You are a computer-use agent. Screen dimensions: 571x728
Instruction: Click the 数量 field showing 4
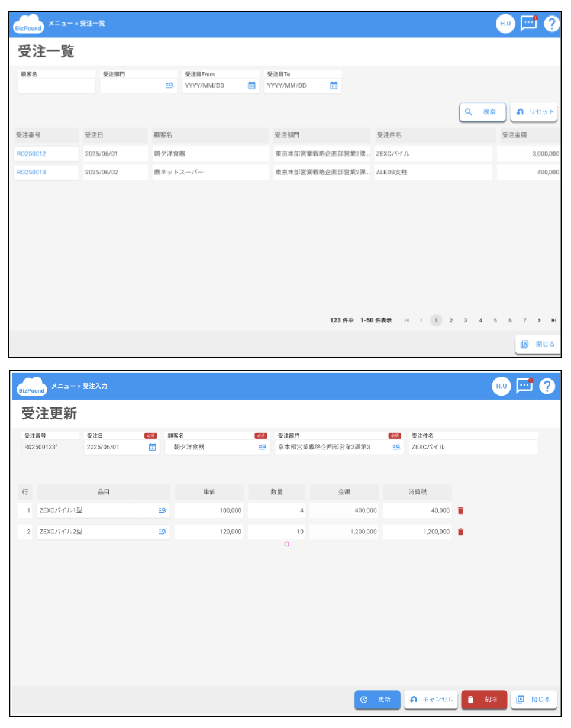coord(276,510)
